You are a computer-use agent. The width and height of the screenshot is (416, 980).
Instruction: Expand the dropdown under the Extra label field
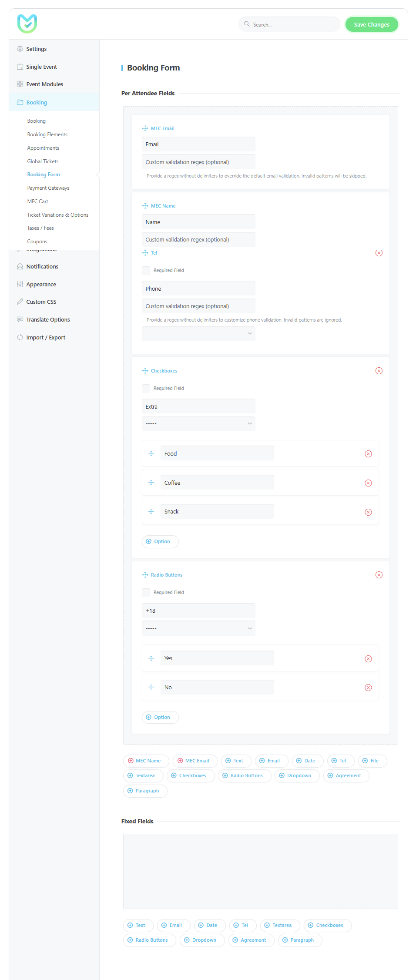[198, 423]
